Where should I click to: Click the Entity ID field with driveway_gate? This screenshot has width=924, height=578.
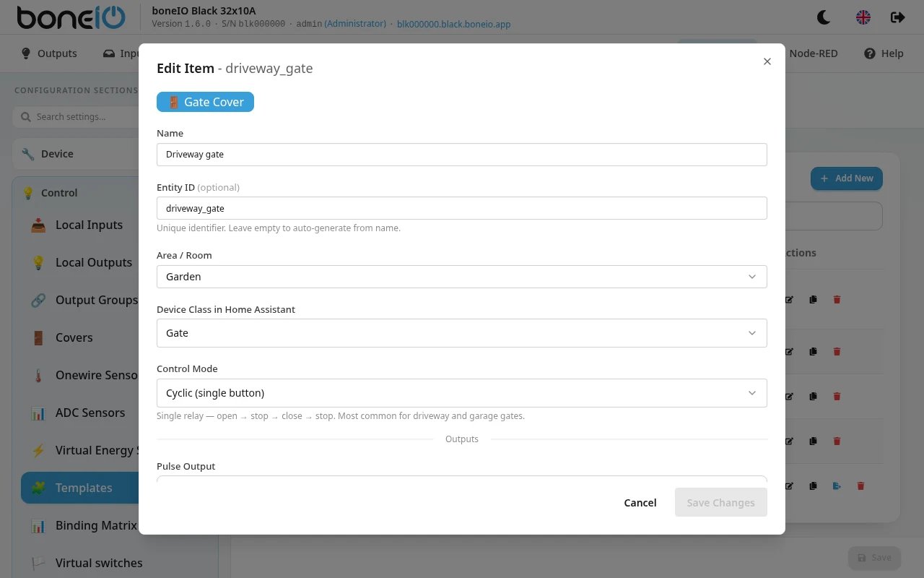(x=461, y=208)
